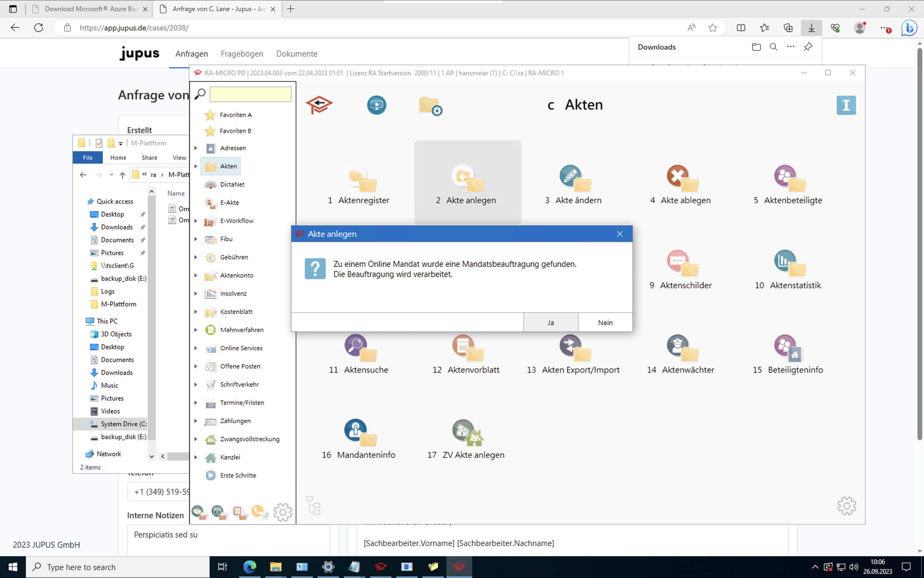The image size is (924, 578).
Task: Expand the Fibu tree node
Action: tap(196, 239)
